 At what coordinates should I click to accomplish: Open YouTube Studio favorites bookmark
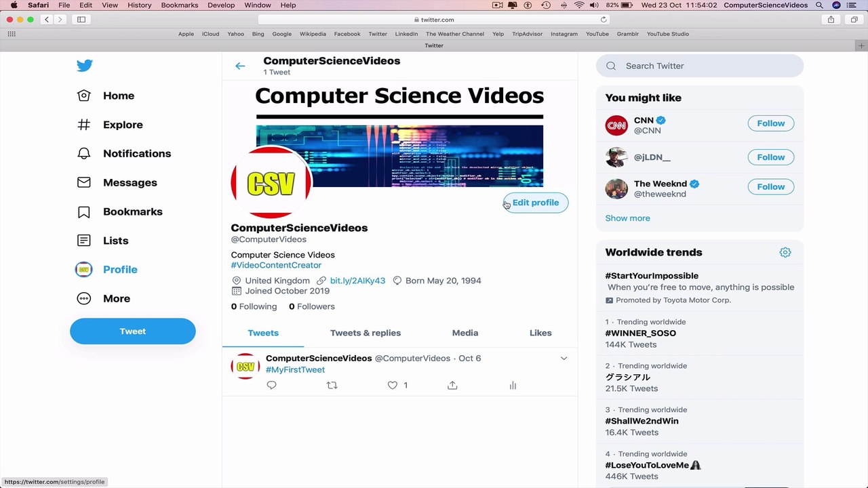point(667,34)
